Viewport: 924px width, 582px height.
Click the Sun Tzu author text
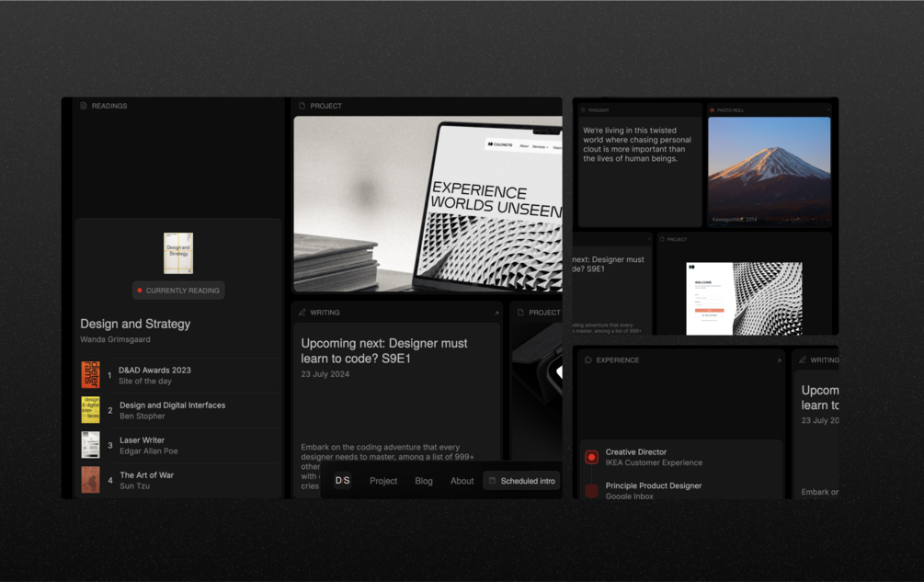point(134,486)
